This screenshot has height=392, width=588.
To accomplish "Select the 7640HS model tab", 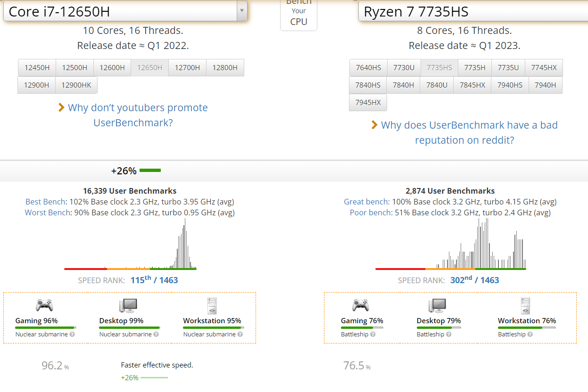I will coord(368,67).
